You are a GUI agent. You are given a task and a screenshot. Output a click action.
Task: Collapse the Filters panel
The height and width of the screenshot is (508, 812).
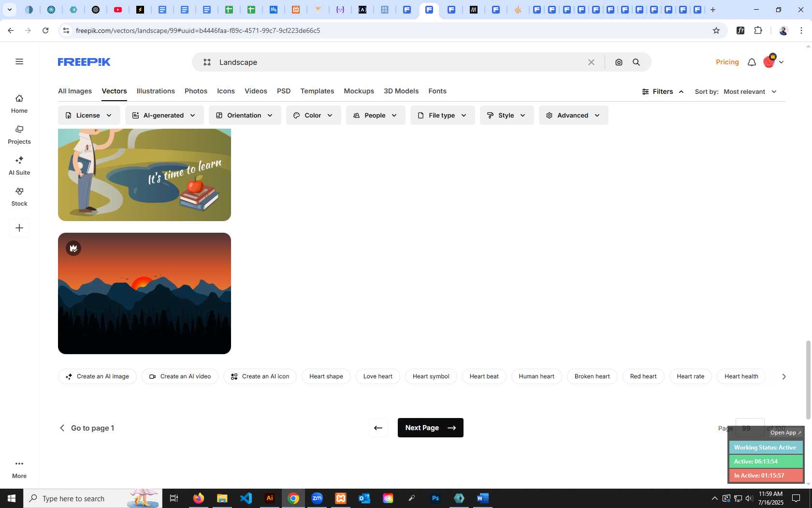coord(663,91)
